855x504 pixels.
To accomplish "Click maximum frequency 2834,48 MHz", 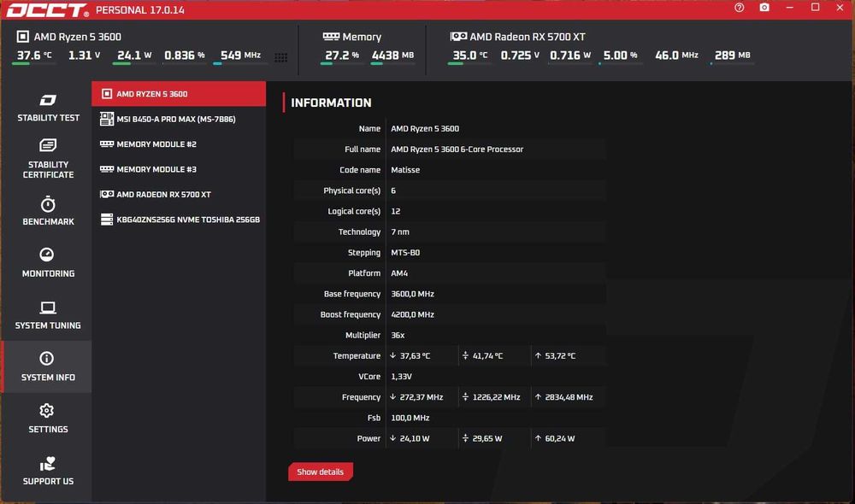I will point(569,397).
